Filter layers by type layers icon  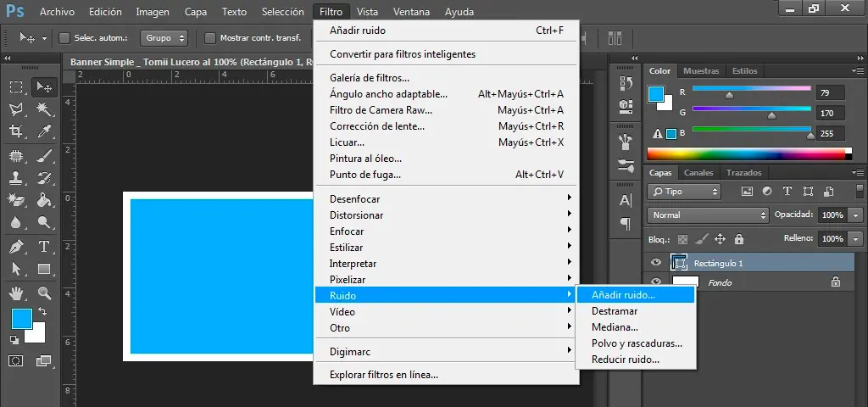pos(787,192)
